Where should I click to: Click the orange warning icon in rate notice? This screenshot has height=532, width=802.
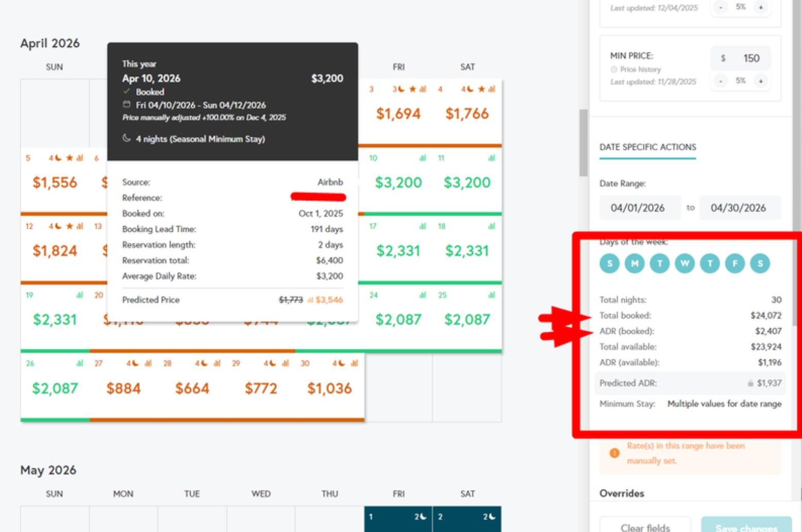pyautogui.click(x=614, y=453)
